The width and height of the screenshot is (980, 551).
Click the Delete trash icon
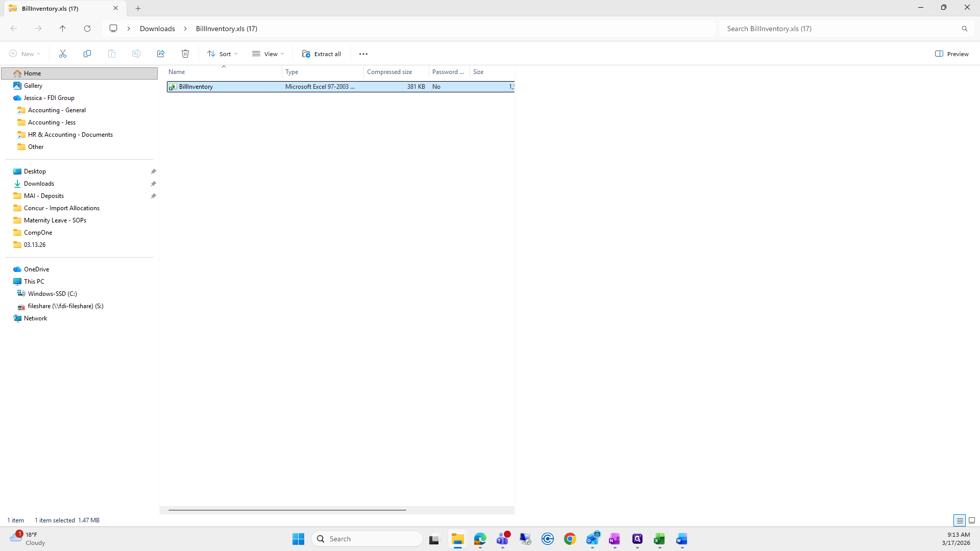[x=185, y=54]
